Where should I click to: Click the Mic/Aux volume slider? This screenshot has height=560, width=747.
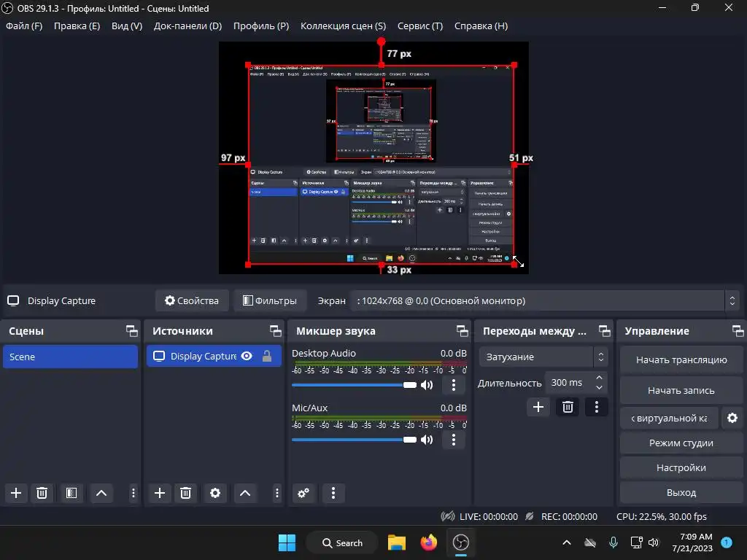354,440
